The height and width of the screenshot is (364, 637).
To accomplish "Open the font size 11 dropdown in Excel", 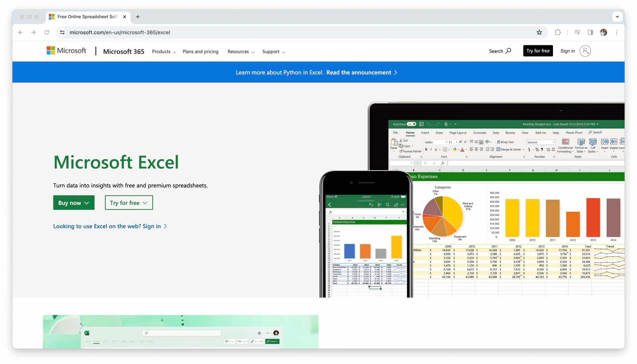I will [x=453, y=142].
